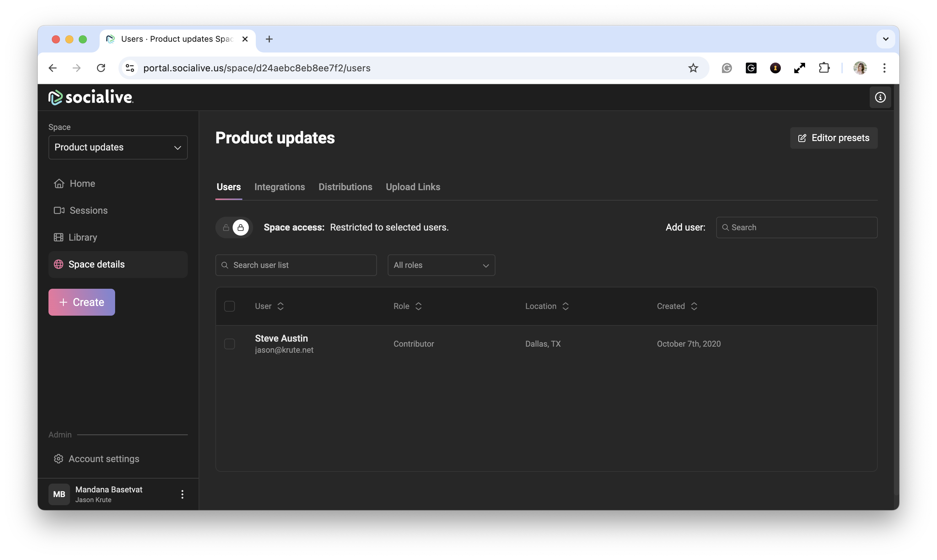This screenshot has height=560, width=937.
Task: Expand the Product updates space dropdown
Action: 118,147
